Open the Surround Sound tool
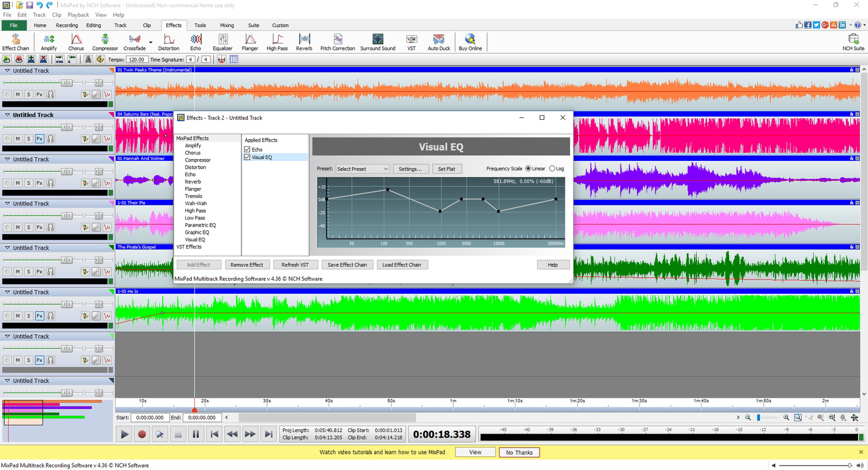Image resolution: width=868 pixels, height=470 pixels. pos(377,42)
